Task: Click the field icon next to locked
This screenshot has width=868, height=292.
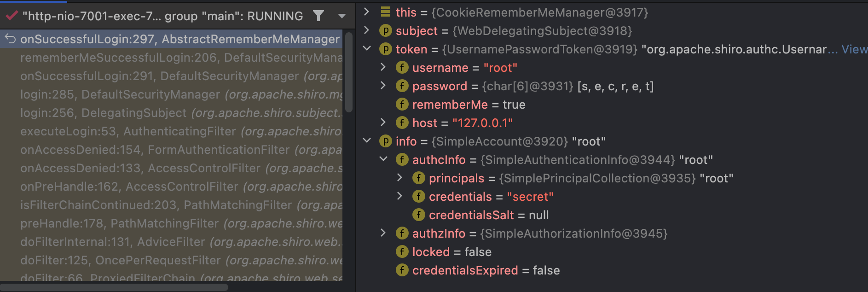Action: tap(402, 252)
